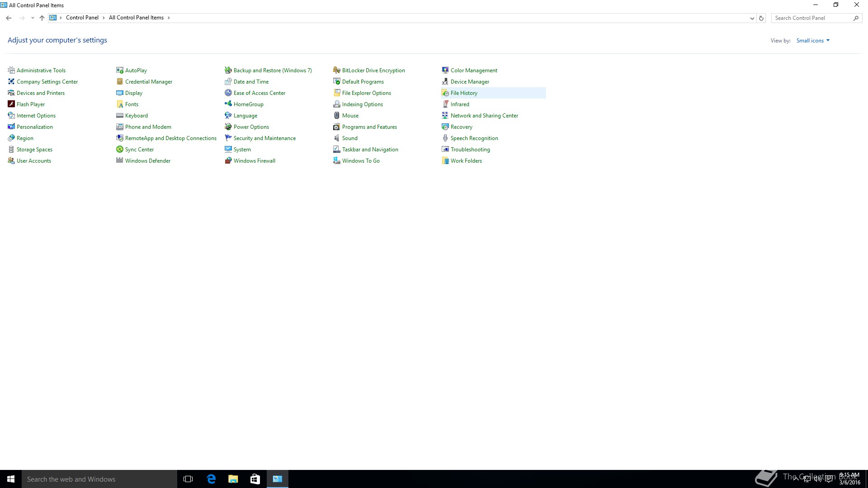
Task: Open RemoteApp and Desktop Connections link
Action: pyautogui.click(x=171, y=138)
